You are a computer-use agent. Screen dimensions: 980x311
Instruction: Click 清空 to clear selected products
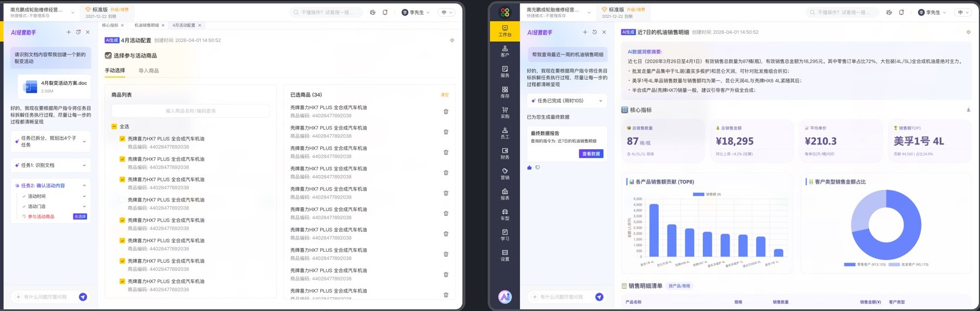point(445,95)
